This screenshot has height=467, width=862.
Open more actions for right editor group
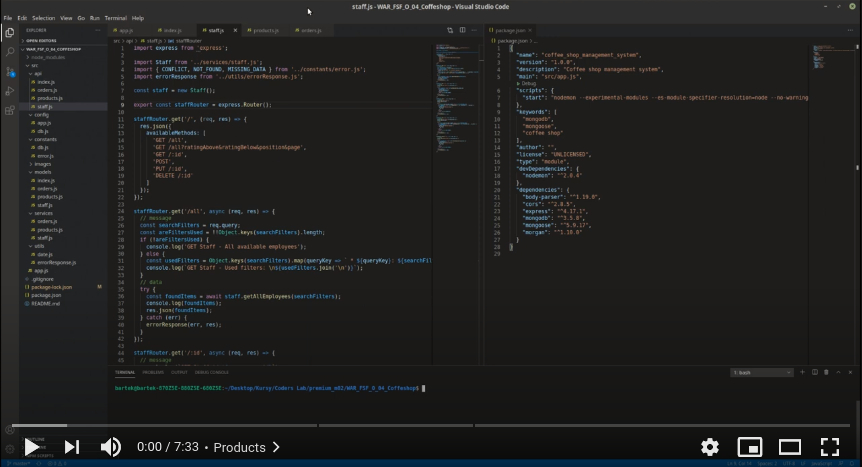850,30
